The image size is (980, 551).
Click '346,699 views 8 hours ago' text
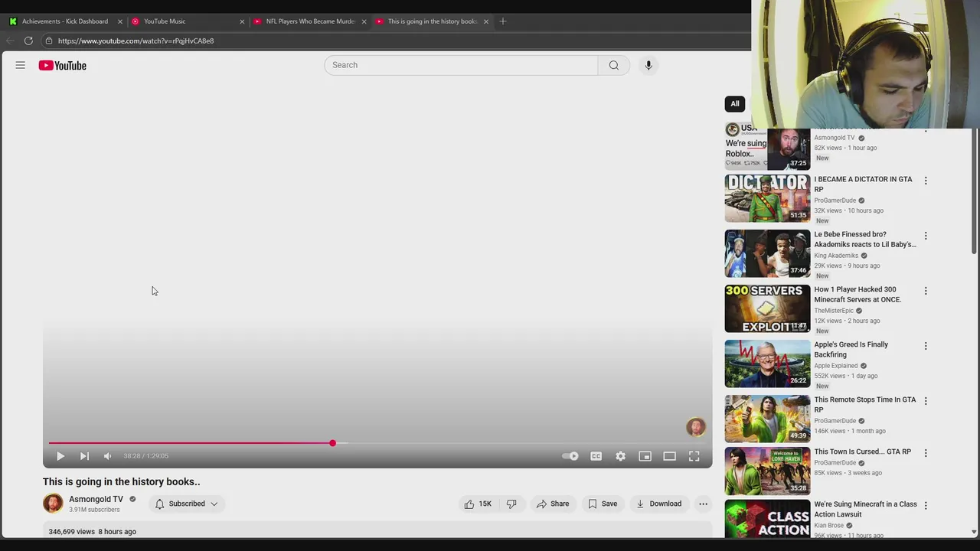92,531
